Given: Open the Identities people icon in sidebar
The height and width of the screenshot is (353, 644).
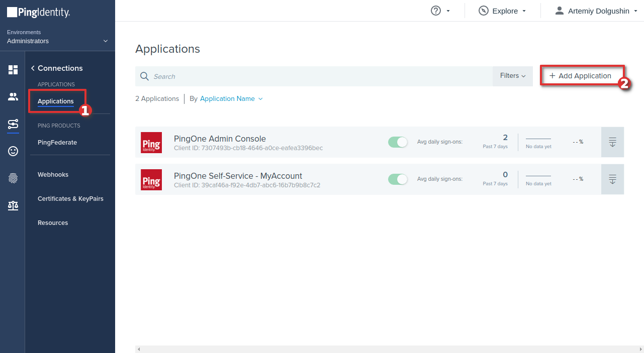Looking at the screenshot, I should point(13,97).
